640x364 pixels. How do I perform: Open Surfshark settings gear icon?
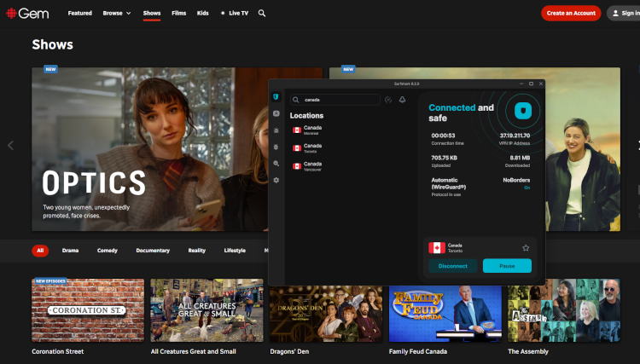276,180
